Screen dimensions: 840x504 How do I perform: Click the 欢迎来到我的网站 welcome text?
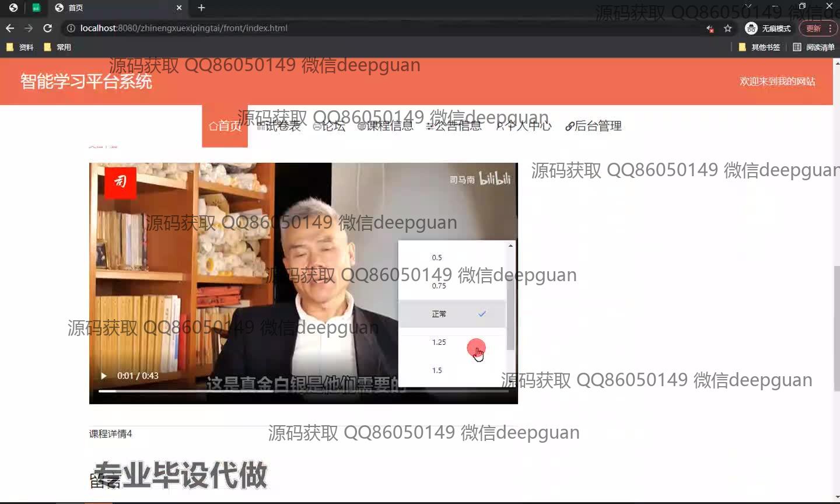[x=778, y=81]
